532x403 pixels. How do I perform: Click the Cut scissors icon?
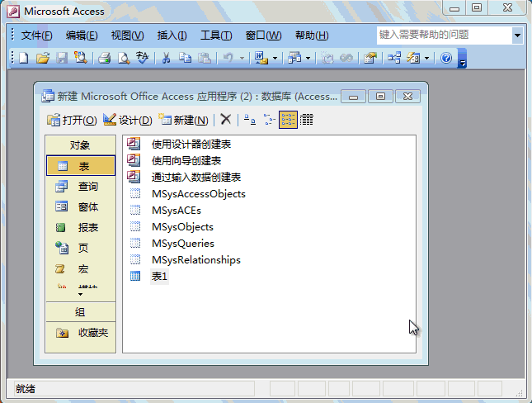(166, 58)
